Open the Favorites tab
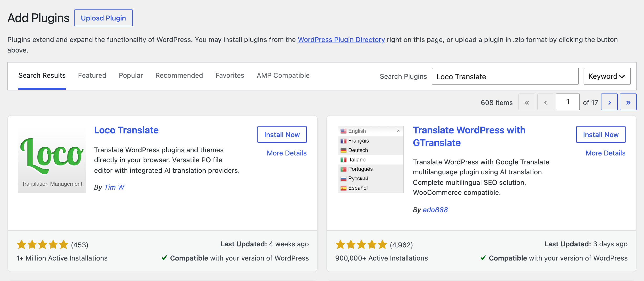This screenshot has height=281, width=644. [x=230, y=75]
